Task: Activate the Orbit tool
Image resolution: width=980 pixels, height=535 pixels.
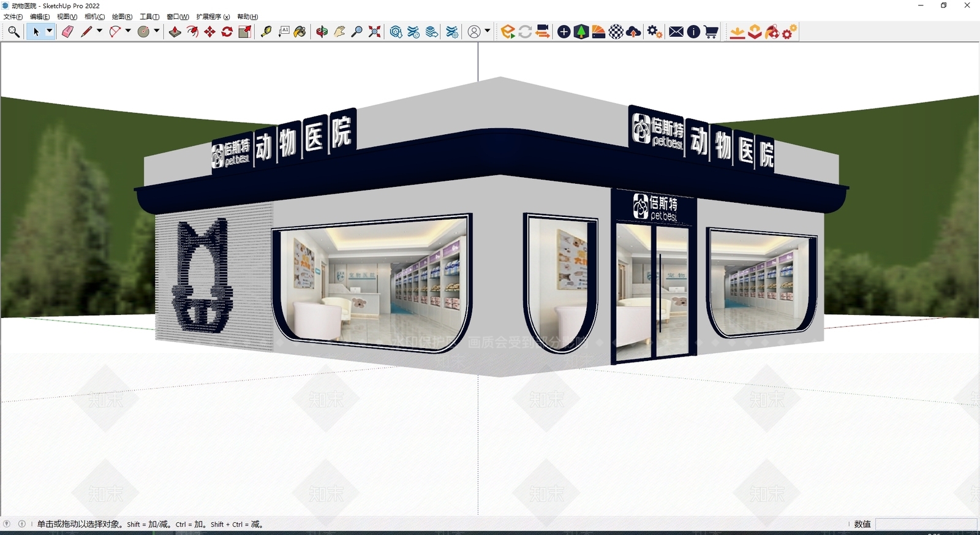Action: tap(322, 32)
